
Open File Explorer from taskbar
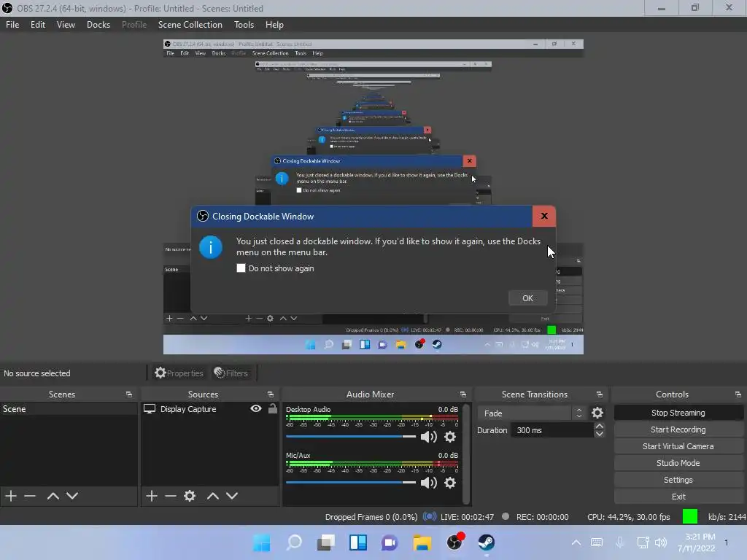pos(422,542)
